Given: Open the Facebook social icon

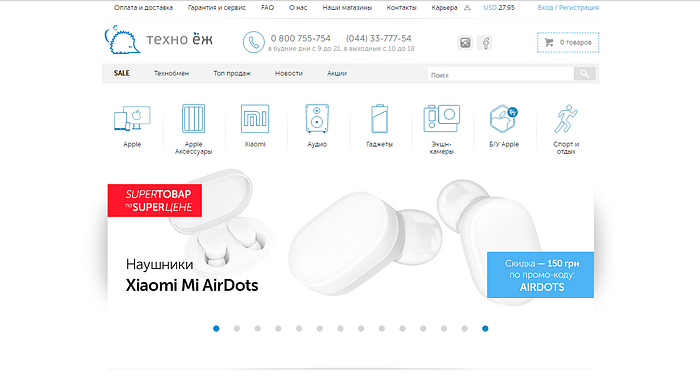Looking at the screenshot, I should click(485, 43).
